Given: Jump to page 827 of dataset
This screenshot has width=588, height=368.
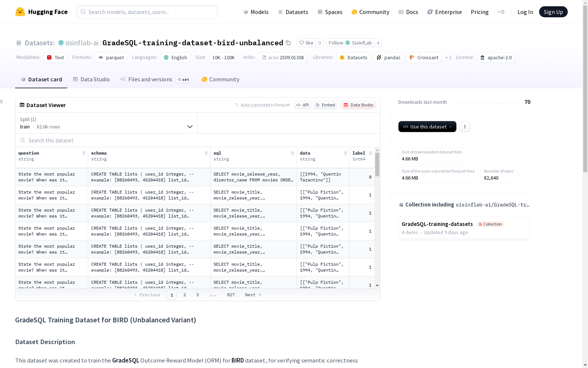Looking at the screenshot, I should click(x=231, y=295).
